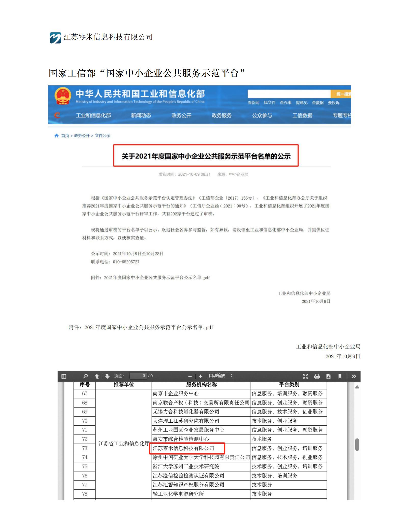The width and height of the screenshot is (404, 532).
Task: Click the 要投诉 quick link
Action: point(334,103)
